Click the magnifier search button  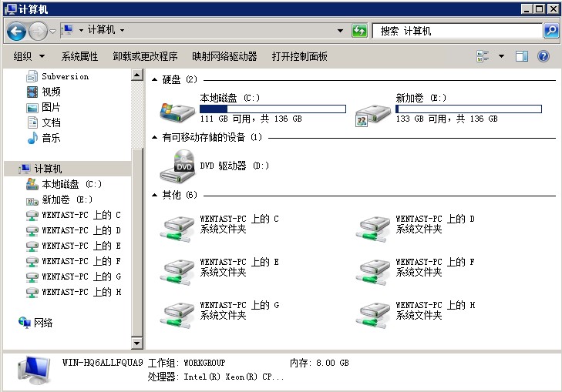(x=551, y=31)
